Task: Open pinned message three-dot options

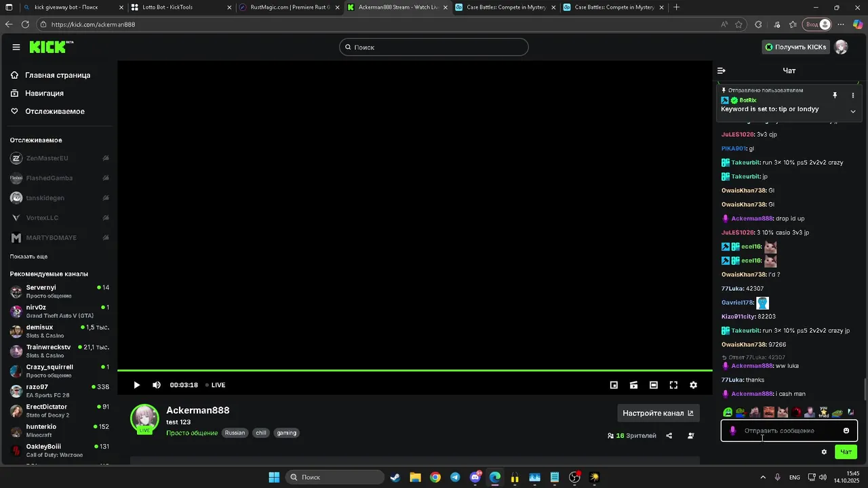Action: [853, 96]
